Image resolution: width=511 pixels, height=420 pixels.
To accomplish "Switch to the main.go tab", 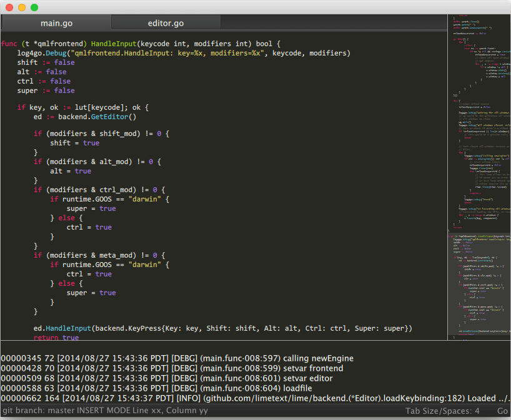I will [56, 23].
